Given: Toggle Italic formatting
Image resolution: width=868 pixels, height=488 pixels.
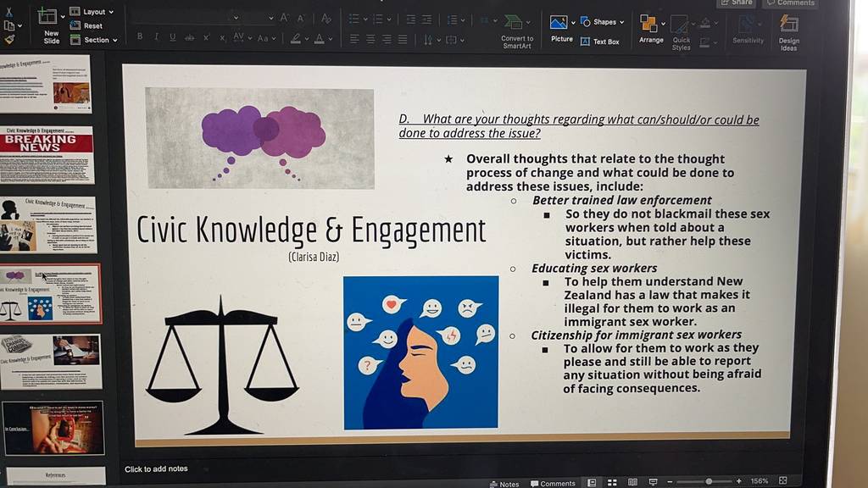Looking at the screenshot, I should pyautogui.click(x=156, y=37).
